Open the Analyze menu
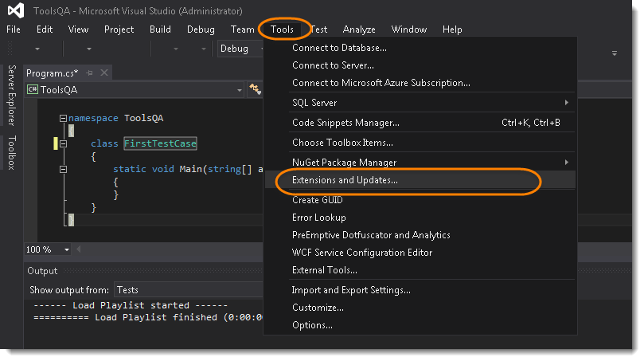Image resolution: width=644 pixels, height=361 pixels. click(x=359, y=29)
